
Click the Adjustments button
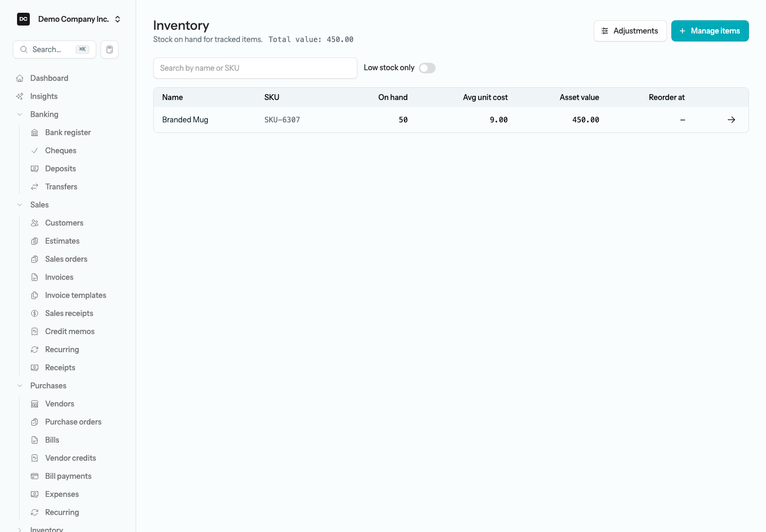[x=630, y=31]
